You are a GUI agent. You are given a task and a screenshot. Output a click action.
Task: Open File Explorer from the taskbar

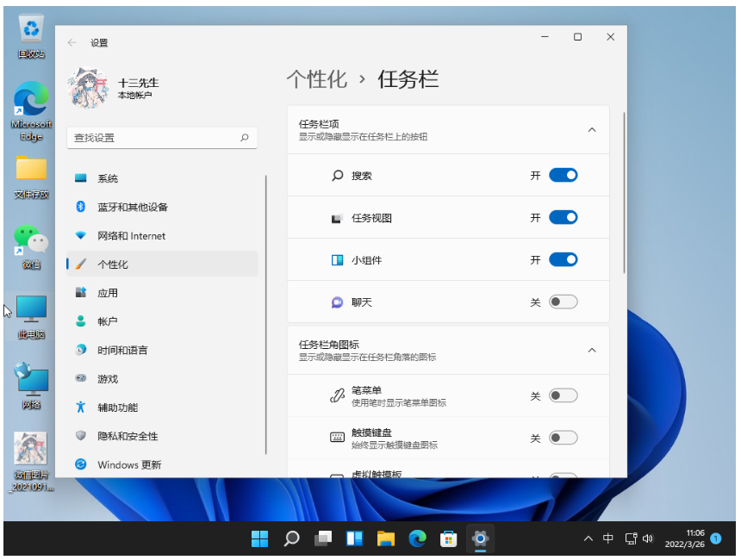pyautogui.click(x=385, y=539)
